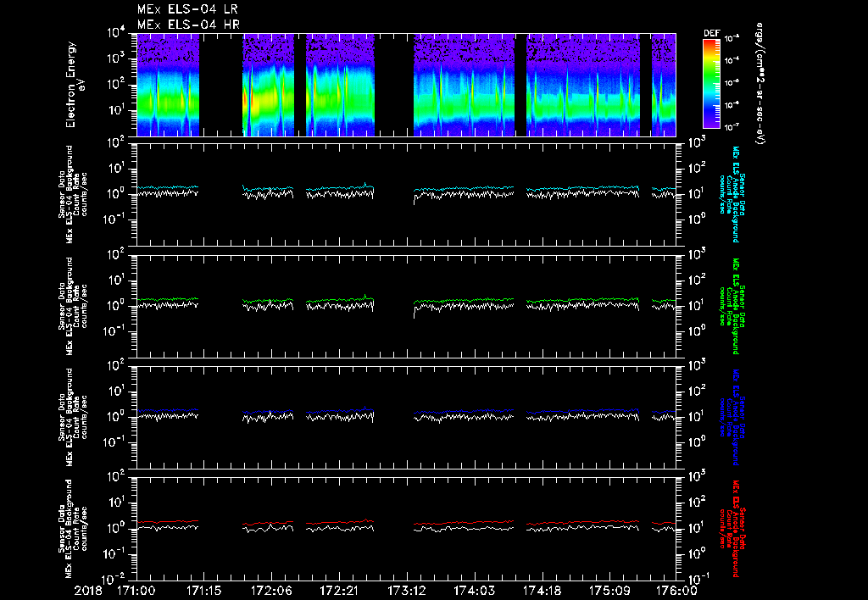The image size is (868, 600).
Task: Click the 2018 year label
Action: [x=87, y=590]
